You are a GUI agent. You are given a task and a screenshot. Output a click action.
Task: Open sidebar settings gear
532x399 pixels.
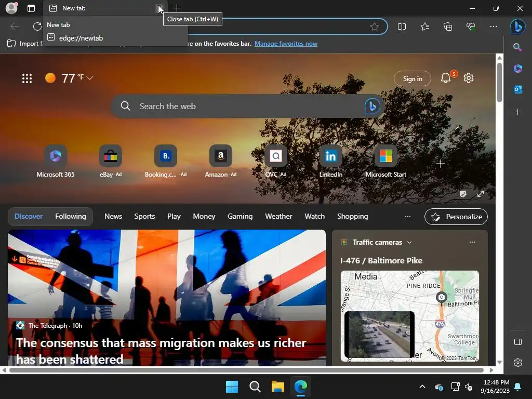click(x=518, y=363)
